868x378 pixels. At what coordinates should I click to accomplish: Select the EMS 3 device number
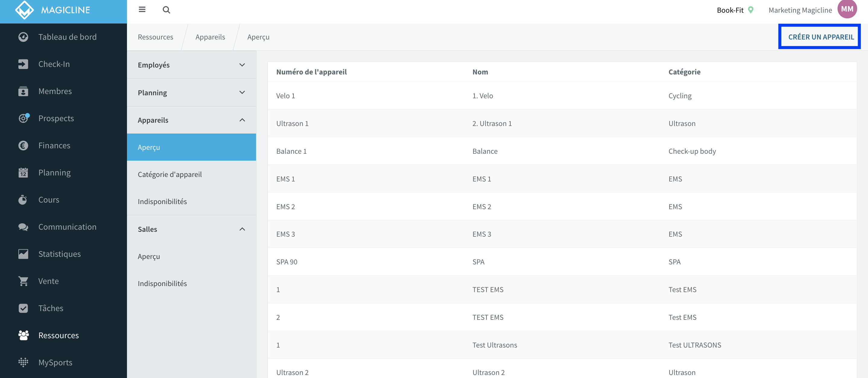pos(285,234)
